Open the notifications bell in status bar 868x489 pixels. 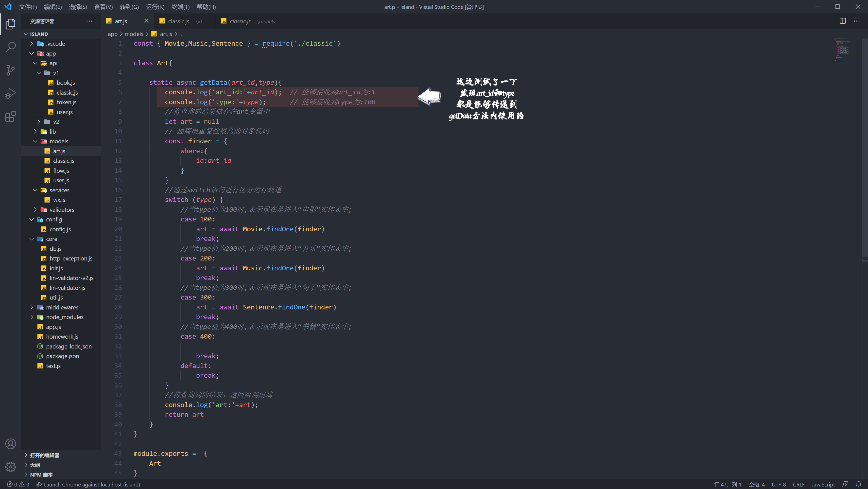coord(858,484)
